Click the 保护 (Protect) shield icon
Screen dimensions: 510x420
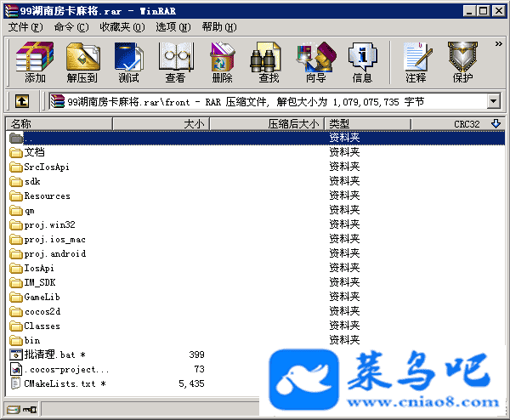[462, 62]
